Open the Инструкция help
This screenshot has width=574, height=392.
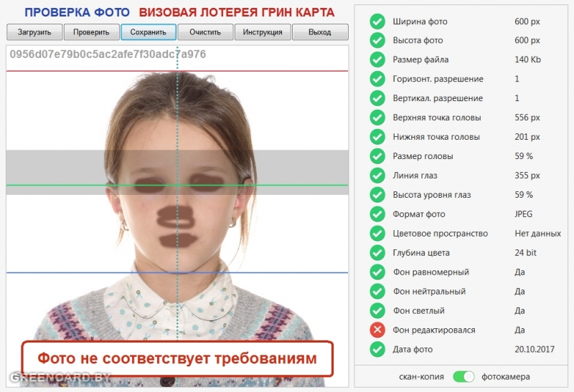[263, 32]
